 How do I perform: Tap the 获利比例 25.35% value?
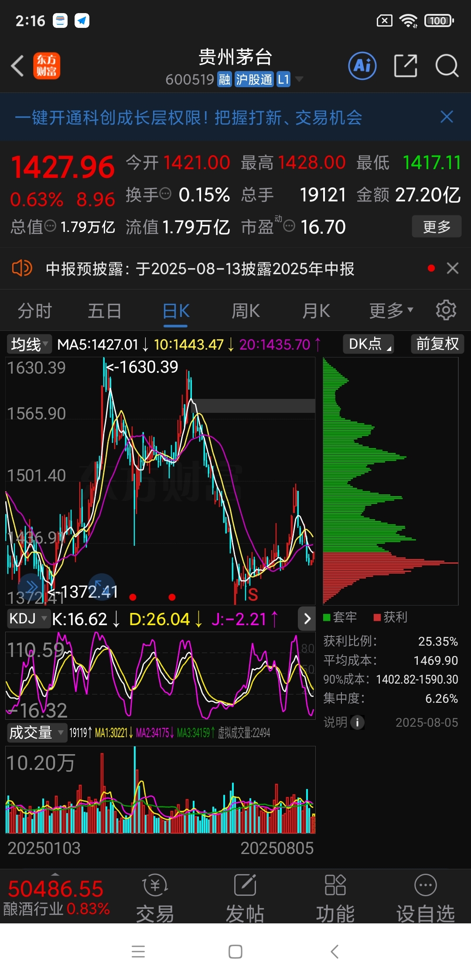click(438, 641)
